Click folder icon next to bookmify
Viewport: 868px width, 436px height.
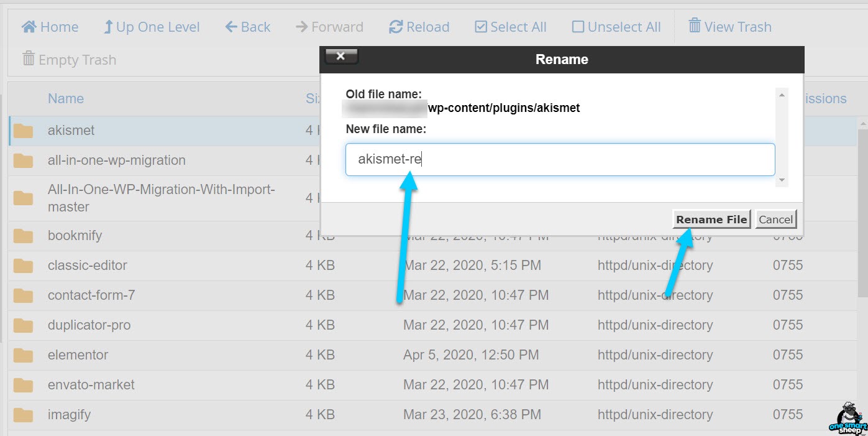(24, 236)
